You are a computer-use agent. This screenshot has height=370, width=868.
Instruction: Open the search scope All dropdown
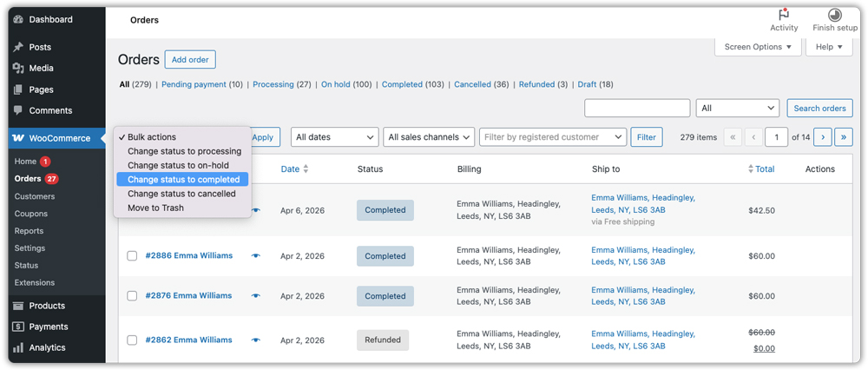pyautogui.click(x=737, y=108)
